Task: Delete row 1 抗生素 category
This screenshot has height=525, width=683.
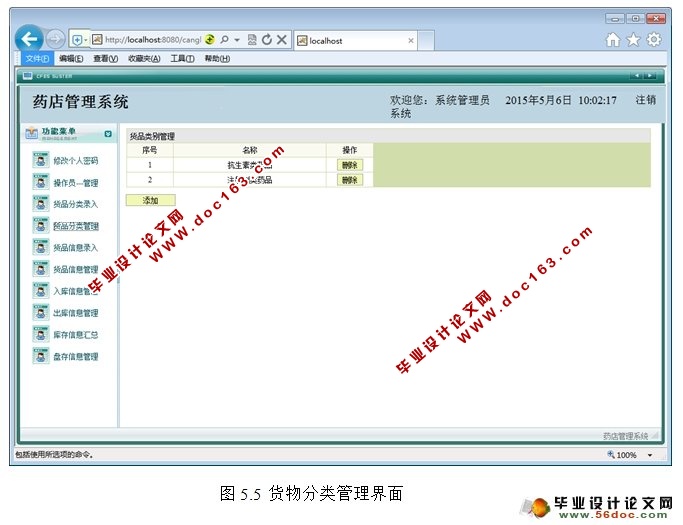Action: click(x=350, y=165)
